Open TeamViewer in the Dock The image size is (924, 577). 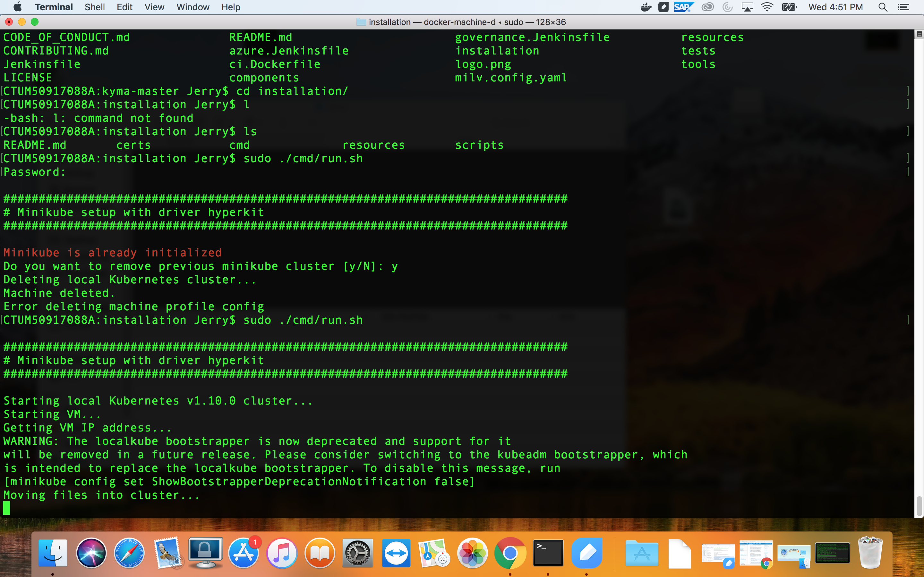coord(396,553)
